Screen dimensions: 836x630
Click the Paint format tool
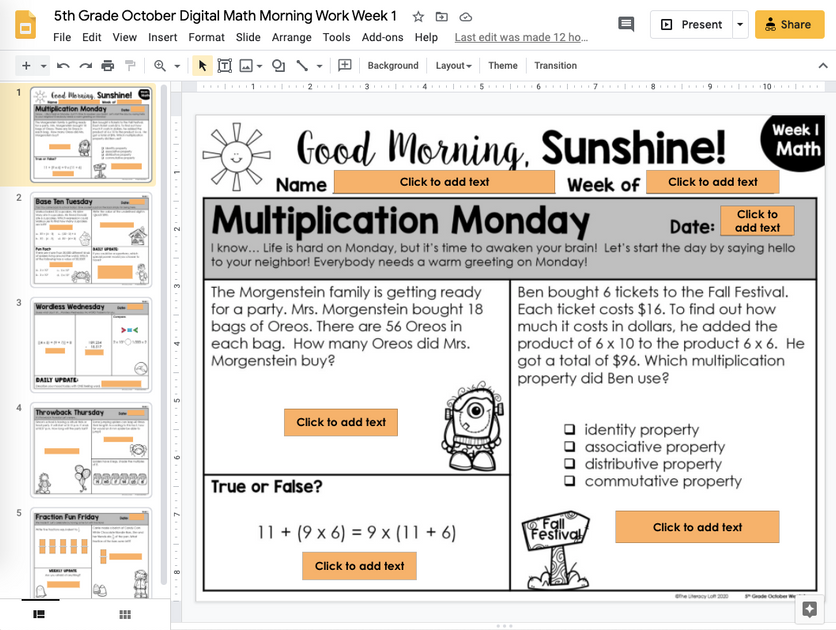coord(129,66)
